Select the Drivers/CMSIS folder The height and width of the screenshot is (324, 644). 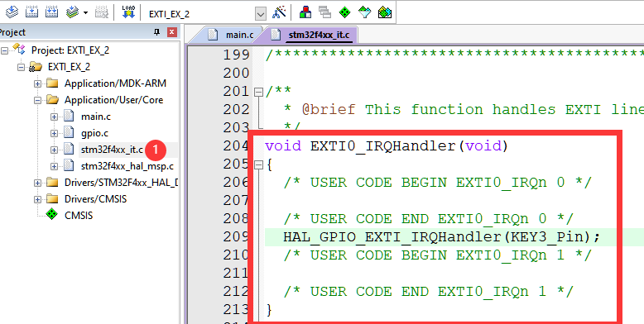(95, 199)
